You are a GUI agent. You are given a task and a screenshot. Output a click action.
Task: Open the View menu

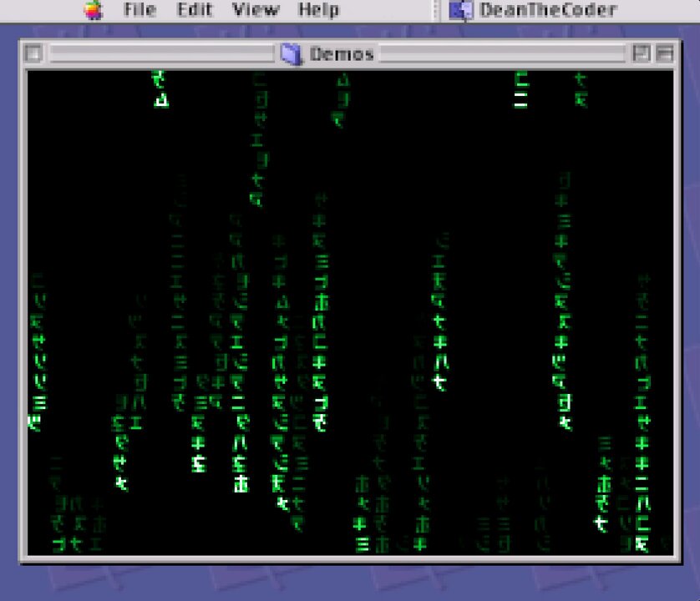click(256, 9)
